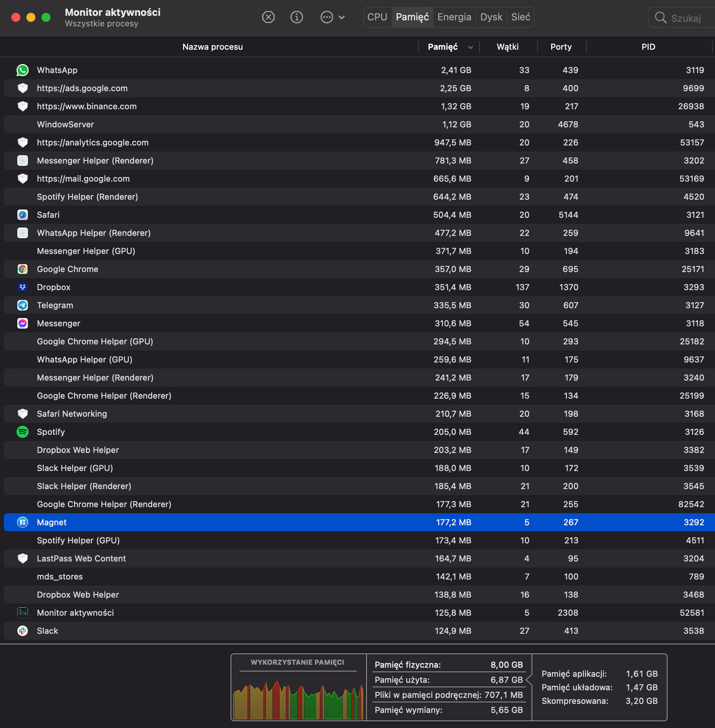Image resolution: width=715 pixels, height=728 pixels.
Task: Toggle sort order on the Pamięć column header
Action: pyautogui.click(x=449, y=47)
